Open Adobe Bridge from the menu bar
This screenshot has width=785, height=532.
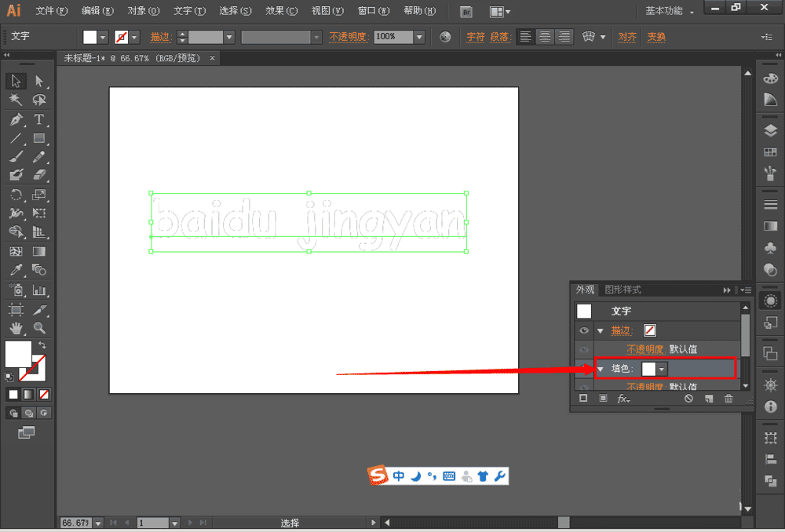click(x=466, y=12)
